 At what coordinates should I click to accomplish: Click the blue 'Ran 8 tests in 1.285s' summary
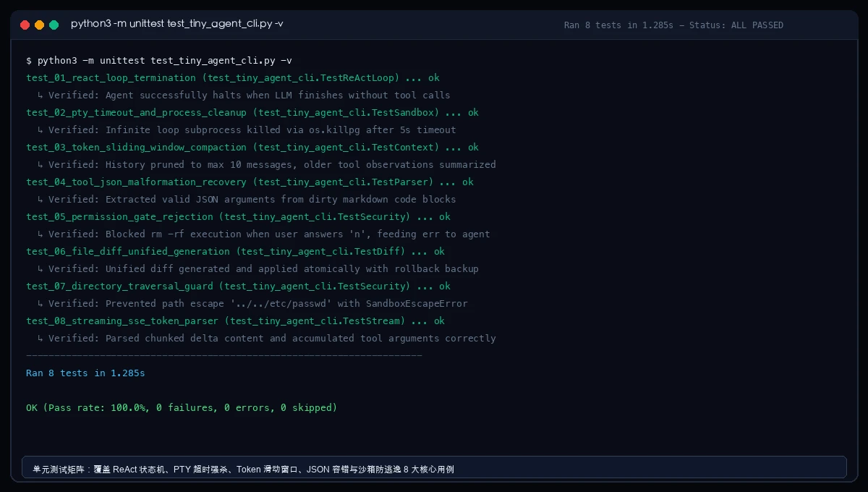(x=85, y=373)
